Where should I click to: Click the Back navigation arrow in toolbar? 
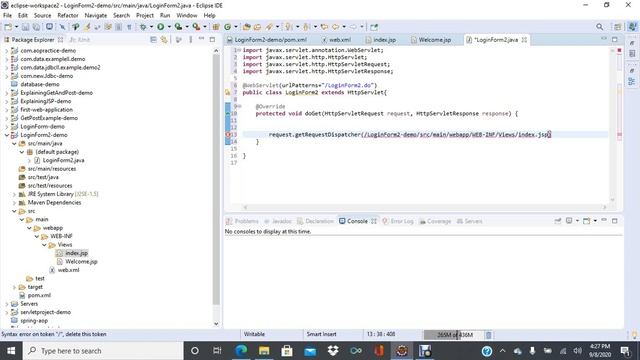(x=336, y=27)
